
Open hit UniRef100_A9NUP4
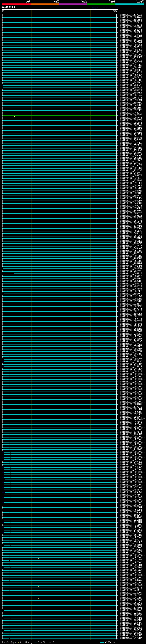click(x=131, y=266)
